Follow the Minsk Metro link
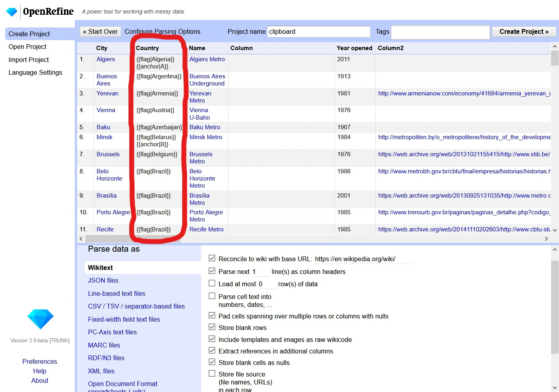 tap(206, 137)
